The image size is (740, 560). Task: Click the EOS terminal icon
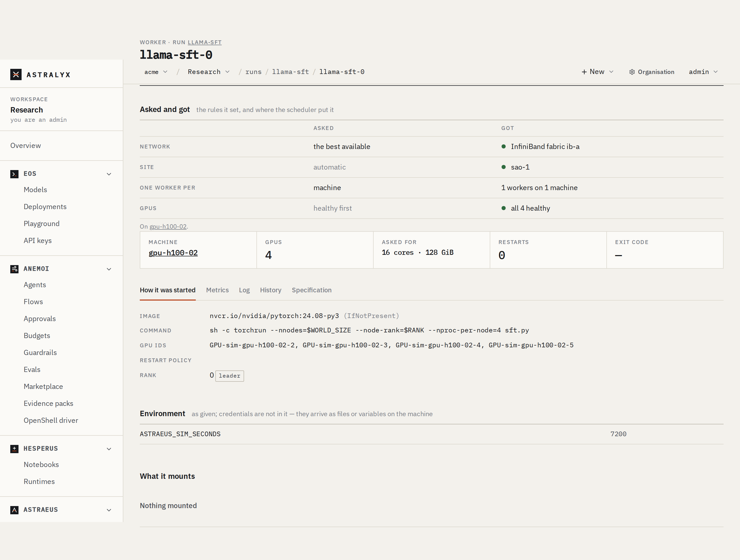(x=14, y=174)
